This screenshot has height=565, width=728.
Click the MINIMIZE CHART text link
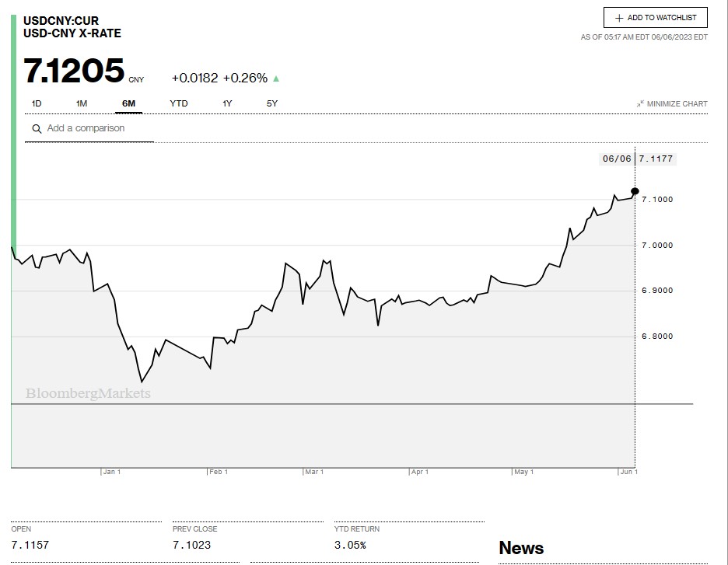tap(677, 104)
